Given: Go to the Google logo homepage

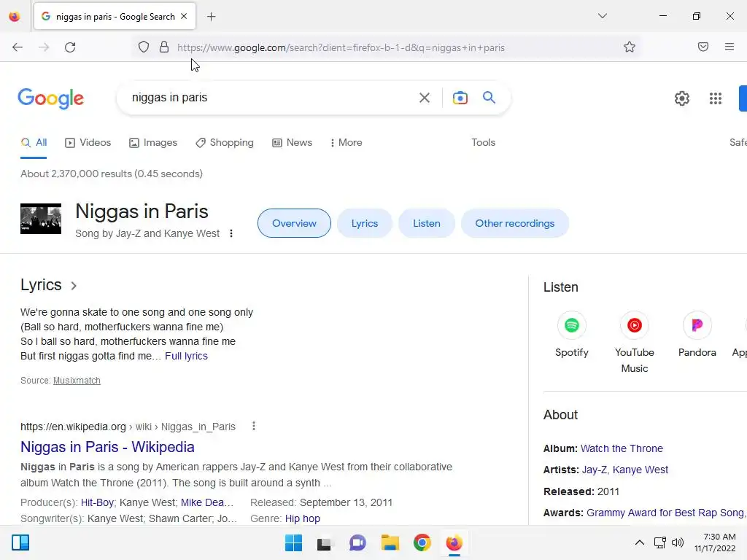Looking at the screenshot, I should point(51,98).
